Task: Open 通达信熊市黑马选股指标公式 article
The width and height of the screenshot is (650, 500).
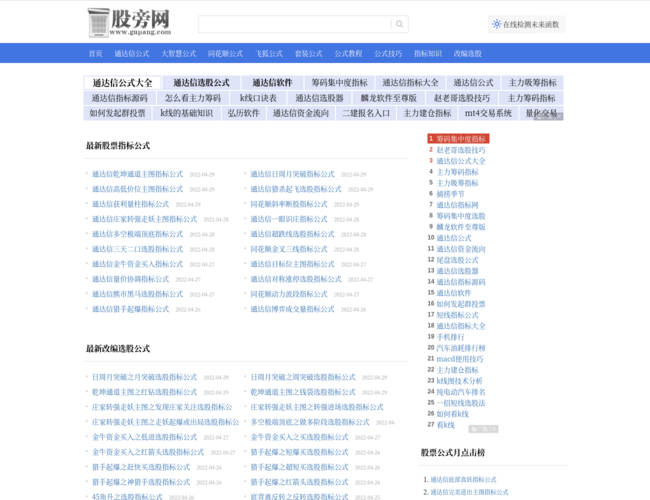Action: [137, 294]
